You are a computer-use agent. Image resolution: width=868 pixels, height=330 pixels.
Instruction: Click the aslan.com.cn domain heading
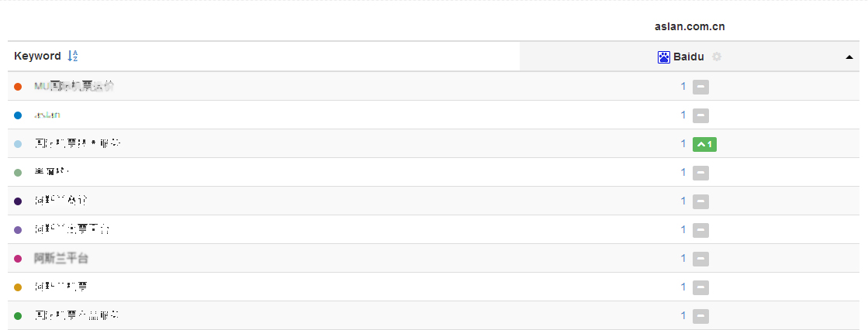[x=690, y=26]
